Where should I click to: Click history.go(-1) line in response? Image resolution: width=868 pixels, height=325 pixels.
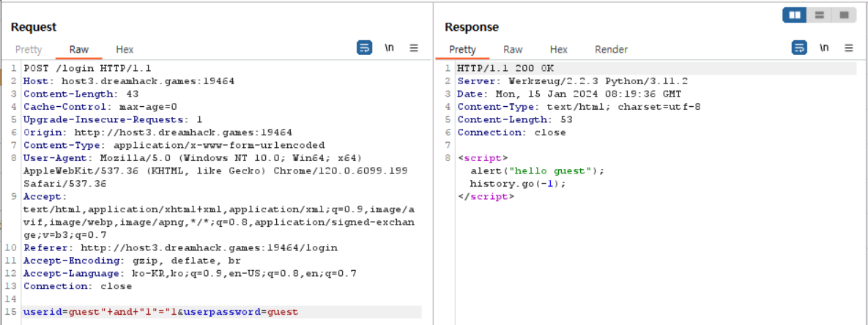(x=518, y=184)
